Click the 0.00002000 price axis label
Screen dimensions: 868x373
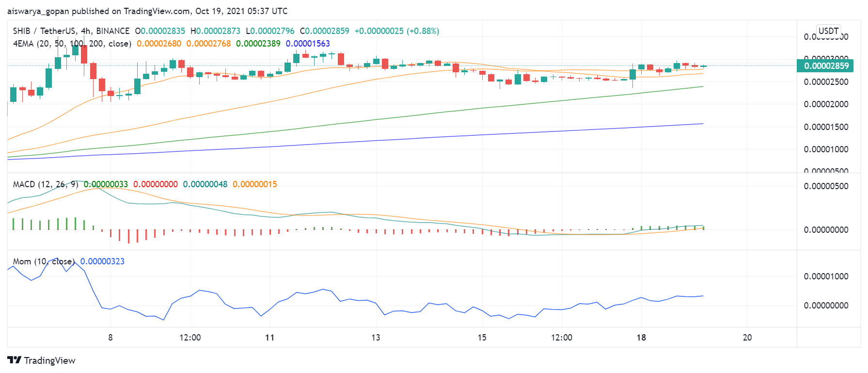(826, 104)
